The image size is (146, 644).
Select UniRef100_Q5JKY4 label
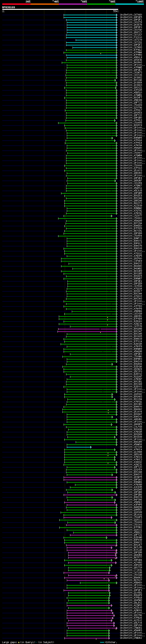131,412
